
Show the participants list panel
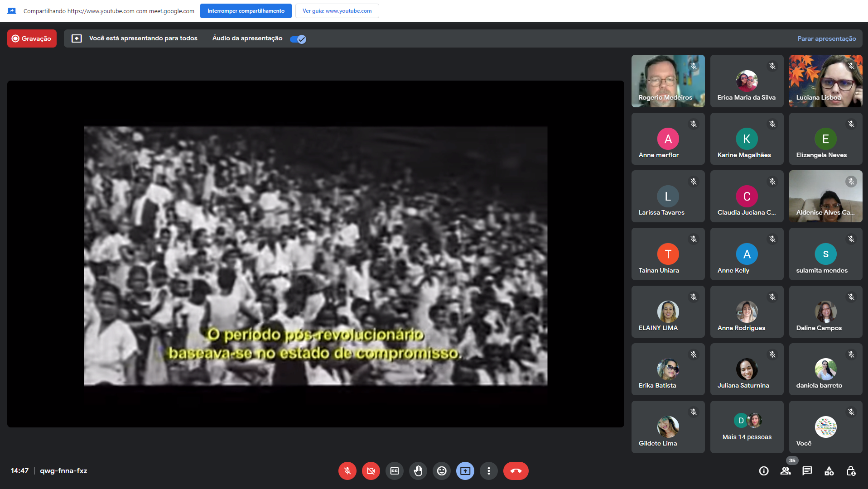785,471
